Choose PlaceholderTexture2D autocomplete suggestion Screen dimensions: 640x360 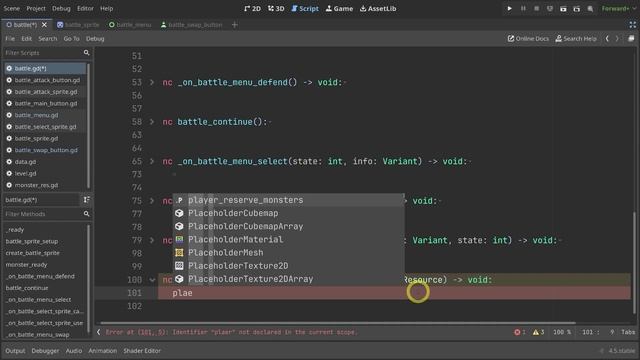click(x=289, y=266)
